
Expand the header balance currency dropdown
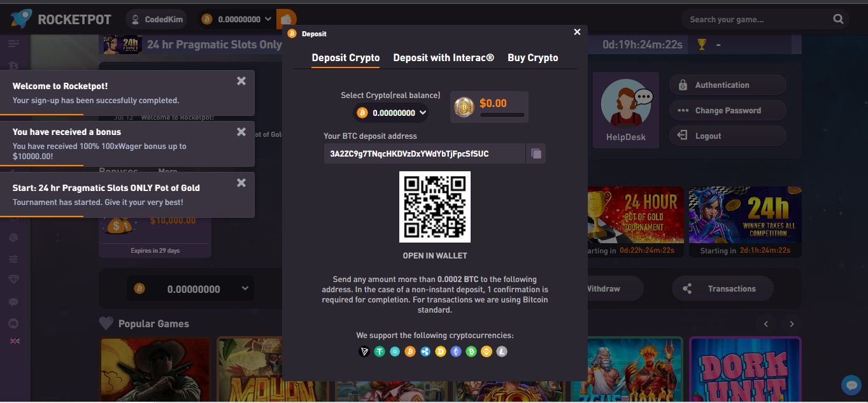point(267,19)
